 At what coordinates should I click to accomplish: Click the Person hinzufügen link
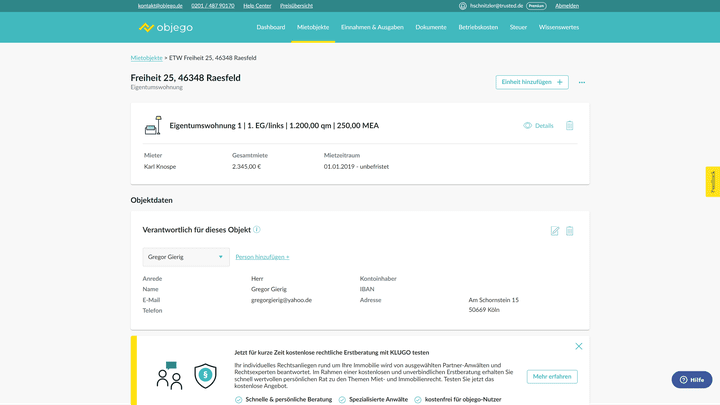[x=262, y=257]
